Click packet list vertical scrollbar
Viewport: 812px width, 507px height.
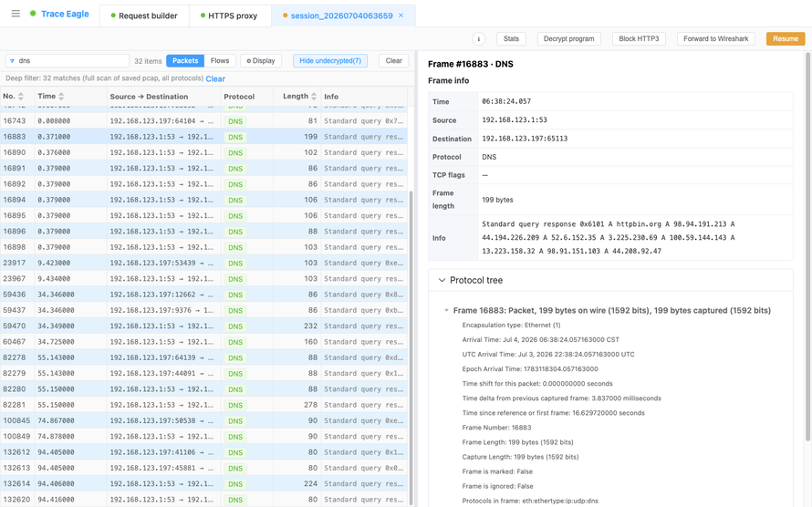(411, 347)
